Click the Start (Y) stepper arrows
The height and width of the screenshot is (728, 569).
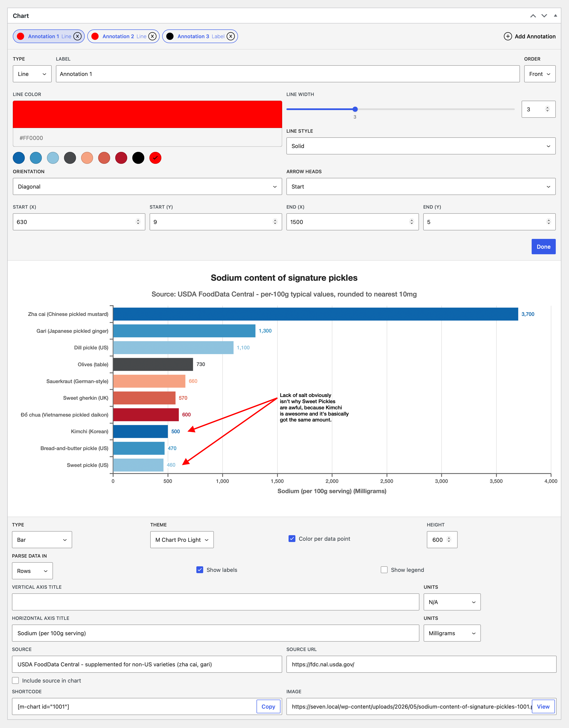coord(275,222)
